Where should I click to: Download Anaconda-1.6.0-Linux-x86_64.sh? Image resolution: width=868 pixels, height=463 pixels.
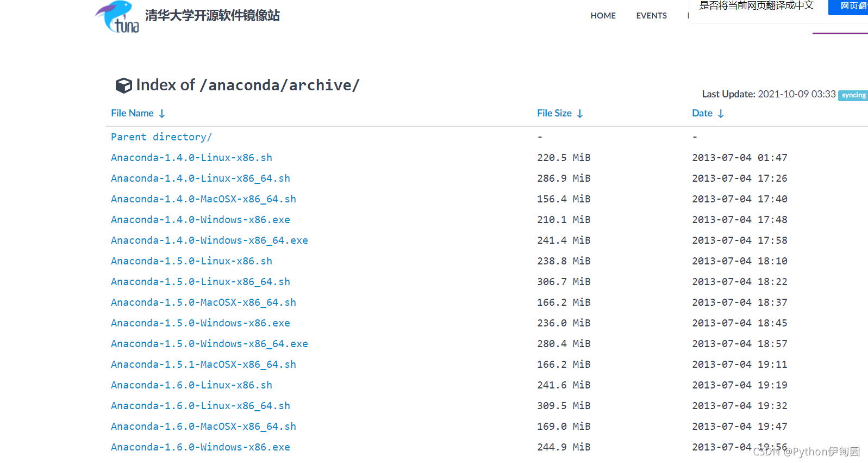pyautogui.click(x=201, y=406)
